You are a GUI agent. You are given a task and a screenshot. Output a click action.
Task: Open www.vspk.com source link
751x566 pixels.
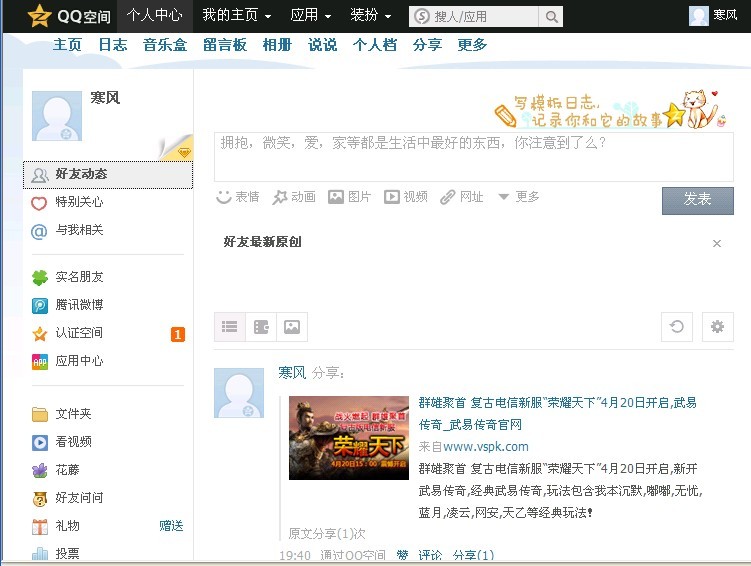486,447
